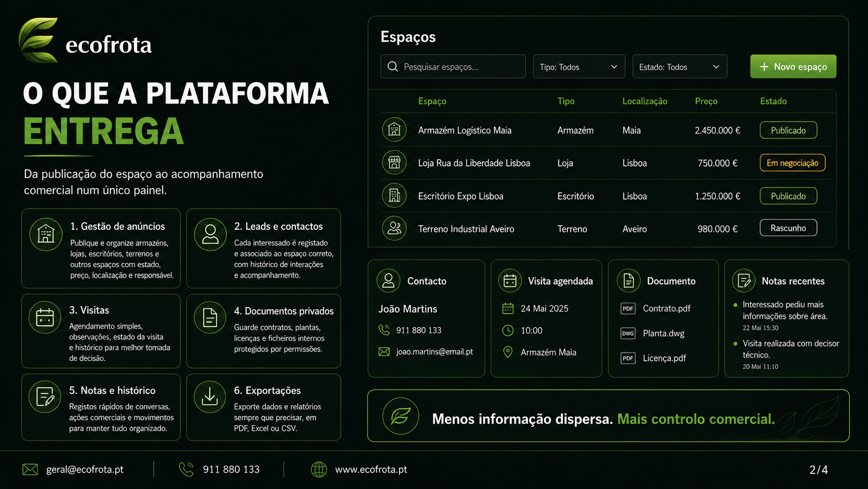Screen dimensions: 868x489
Task: Click the leaf icon in the slogan banner
Action: tap(401, 416)
